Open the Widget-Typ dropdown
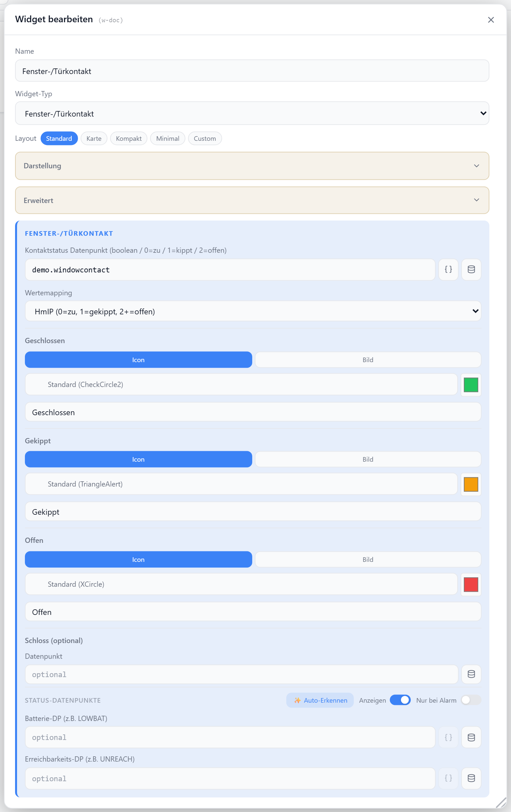The height and width of the screenshot is (812, 511). [252, 113]
